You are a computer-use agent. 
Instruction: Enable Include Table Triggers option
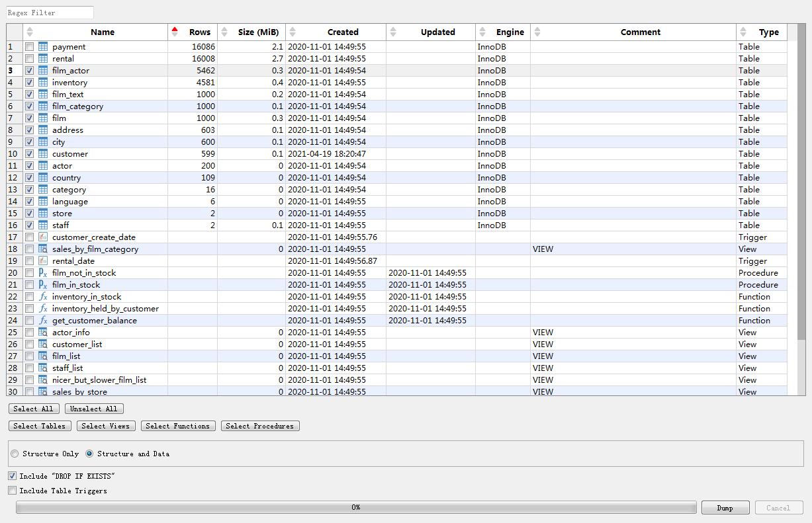point(13,491)
